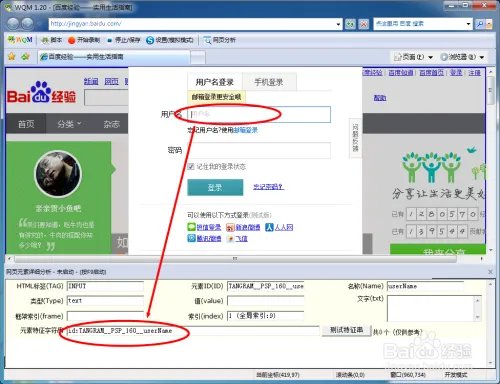This screenshot has width=500, height=384.
Task: Click the 首页 navigation item
Action: point(26,124)
